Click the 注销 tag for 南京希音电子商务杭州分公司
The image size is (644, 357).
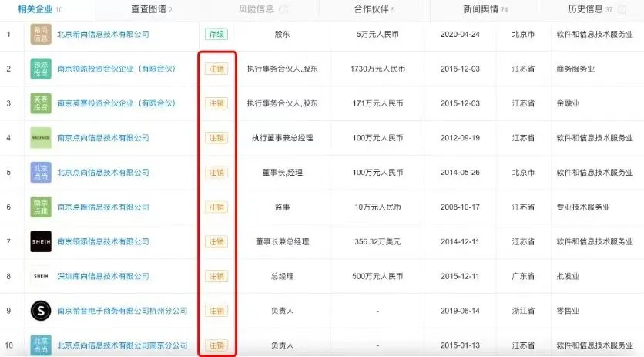[216, 311]
